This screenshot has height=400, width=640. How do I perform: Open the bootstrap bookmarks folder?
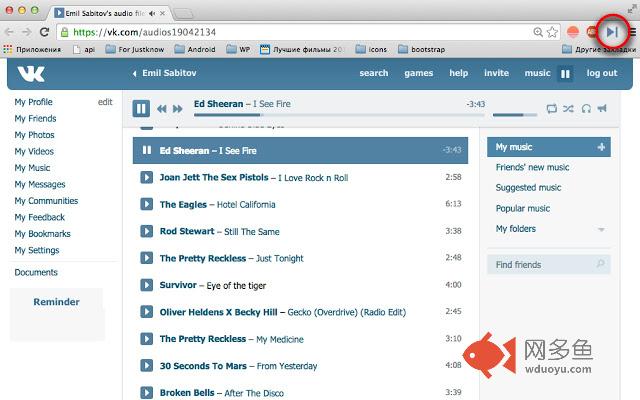coord(422,49)
